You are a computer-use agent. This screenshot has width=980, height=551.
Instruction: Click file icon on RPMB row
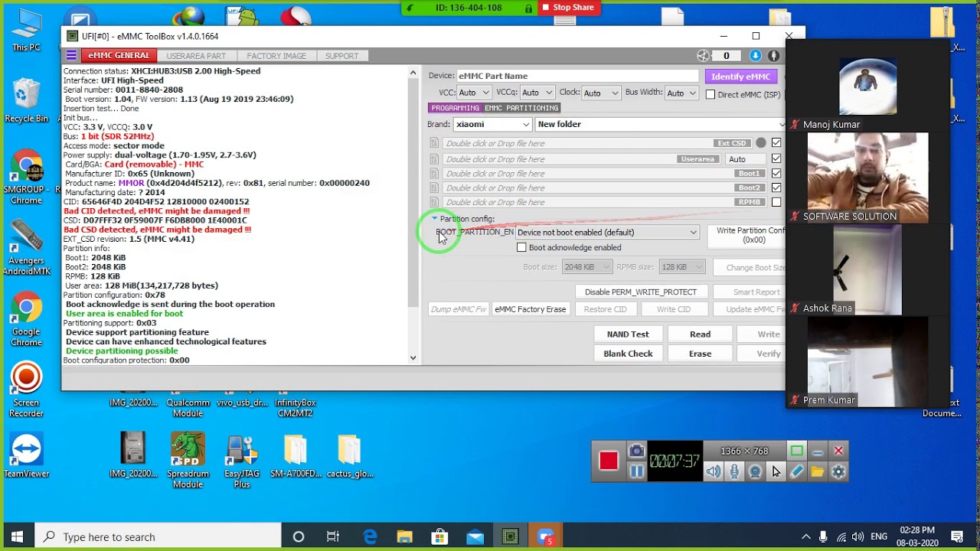(x=434, y=202)
